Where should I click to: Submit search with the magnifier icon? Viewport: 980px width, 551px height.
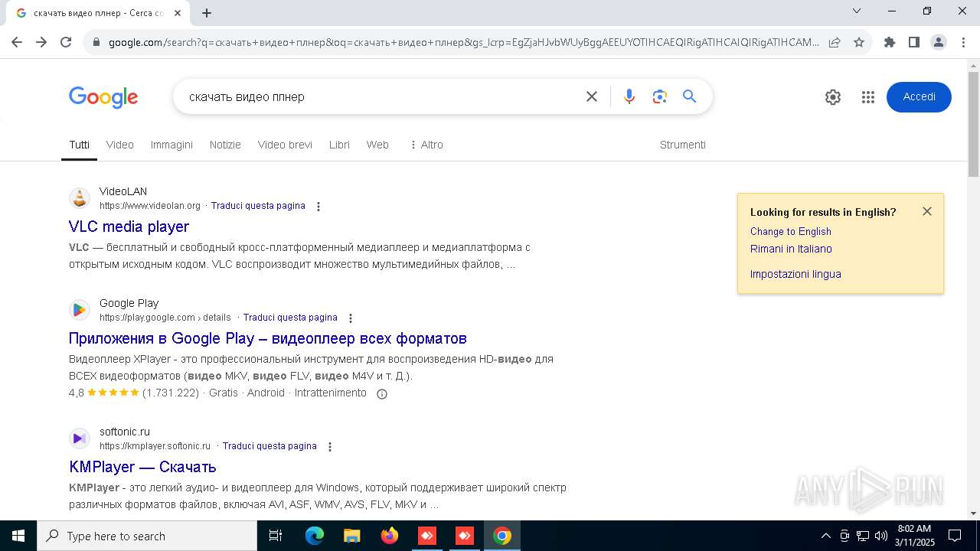coord(690,96)
